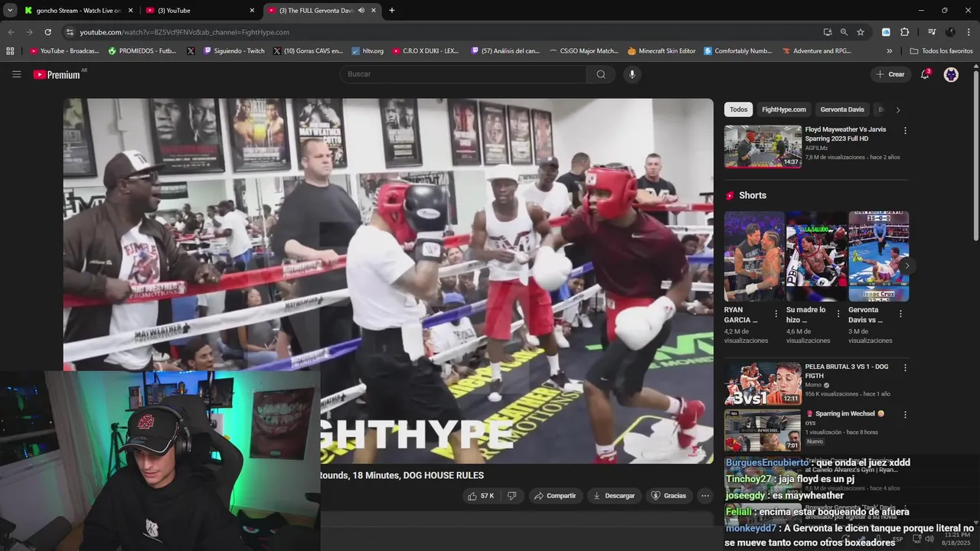
Task: Show hidden bookmarks chevron
Action: 889,51
